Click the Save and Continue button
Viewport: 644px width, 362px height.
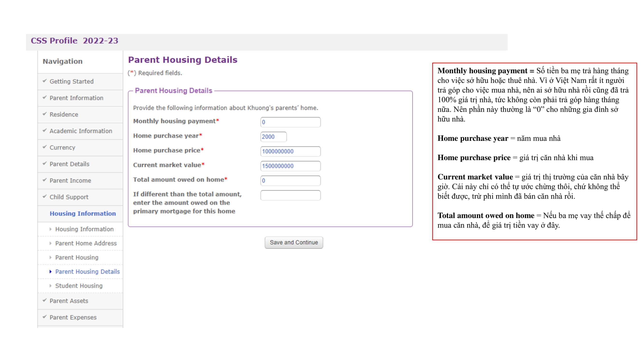coord(294,242)
